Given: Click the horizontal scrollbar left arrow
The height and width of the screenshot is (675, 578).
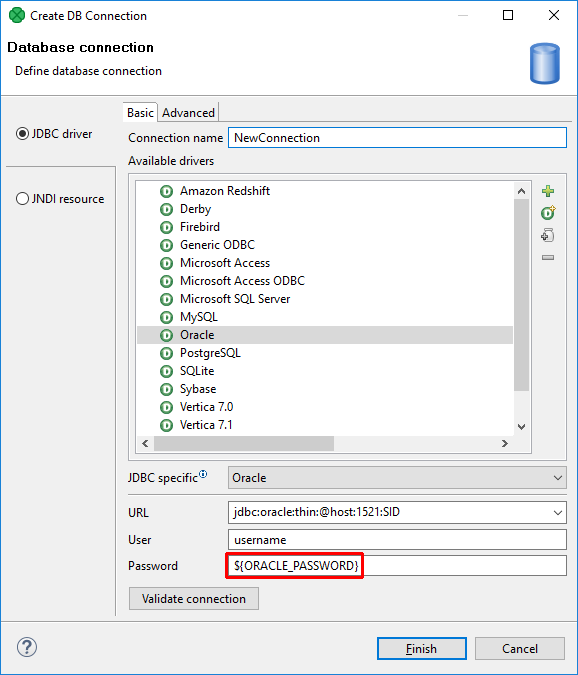Looking at the screenshot, I should point(145,443).
